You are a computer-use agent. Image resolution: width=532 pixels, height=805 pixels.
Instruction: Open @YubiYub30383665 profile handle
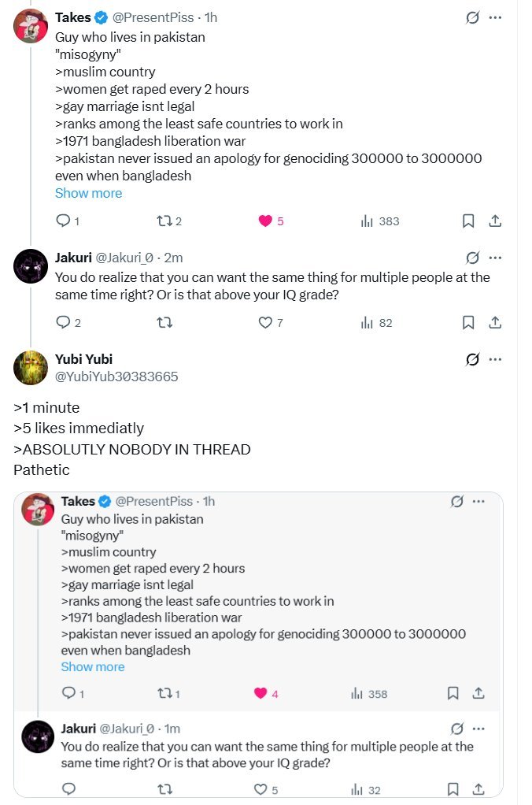(116, 377)
